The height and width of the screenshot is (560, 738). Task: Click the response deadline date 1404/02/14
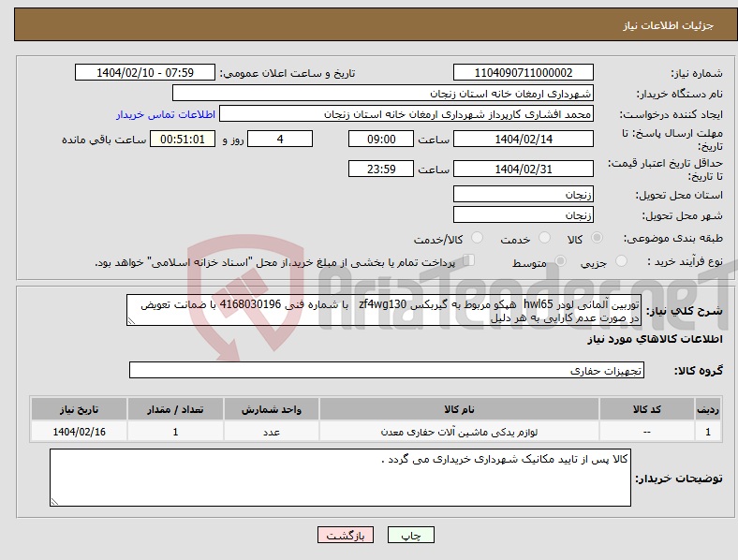(524, 139)
